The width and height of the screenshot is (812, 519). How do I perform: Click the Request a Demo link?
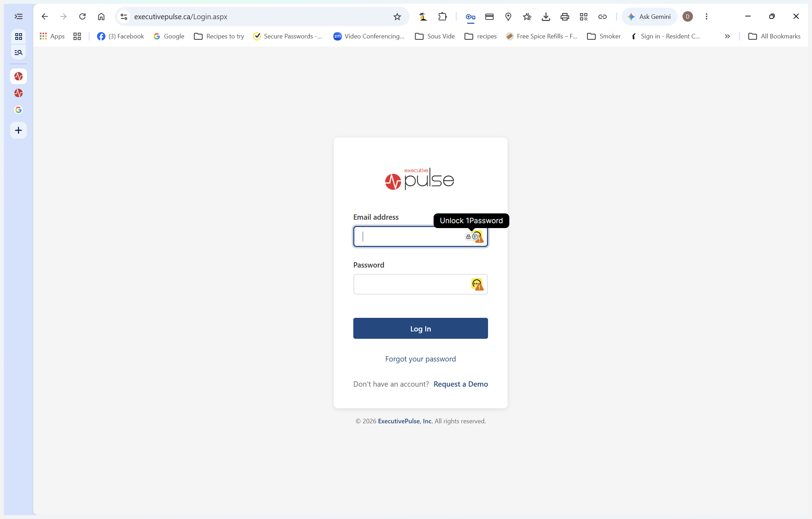(x=461, y=384)
